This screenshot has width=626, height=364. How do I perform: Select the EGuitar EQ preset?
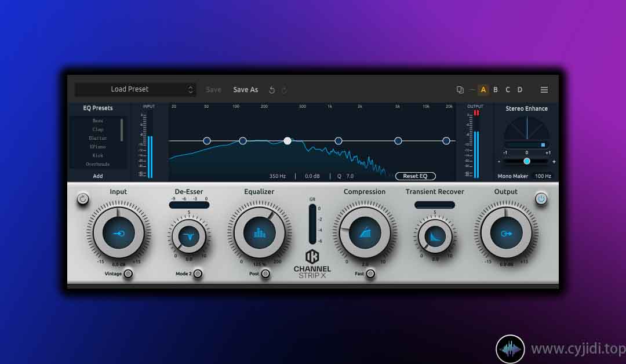click(x=98, y=138)
